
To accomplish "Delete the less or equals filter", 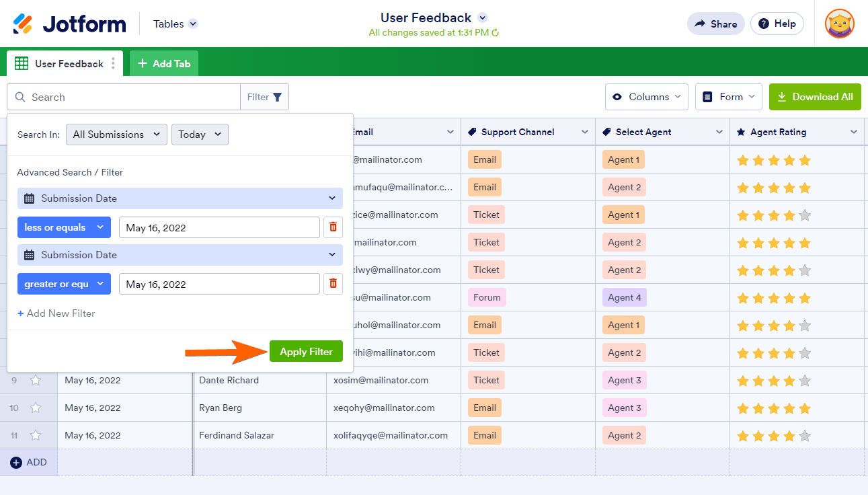I will 333,227.
